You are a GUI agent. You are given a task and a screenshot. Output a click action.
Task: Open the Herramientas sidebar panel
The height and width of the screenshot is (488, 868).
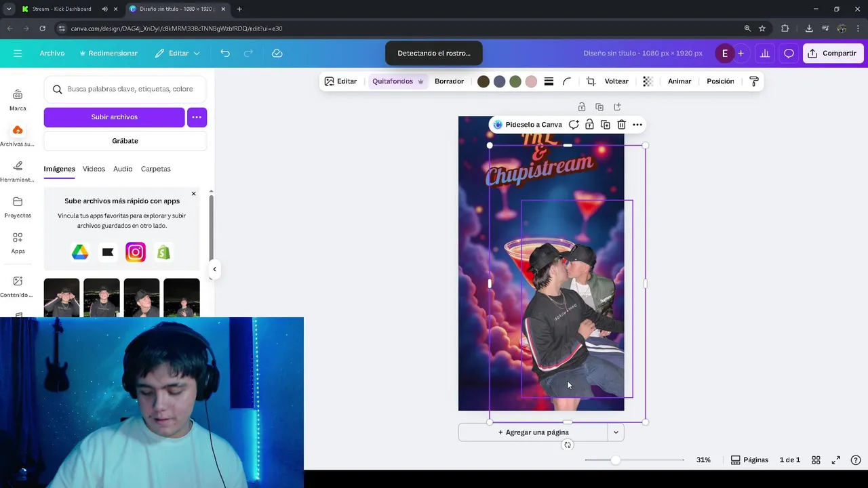pos(18,171)
